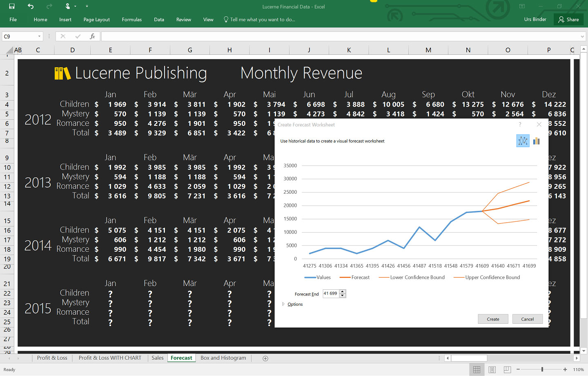588x376 pixels.
Task: Open the File menu
Action: 13,20
